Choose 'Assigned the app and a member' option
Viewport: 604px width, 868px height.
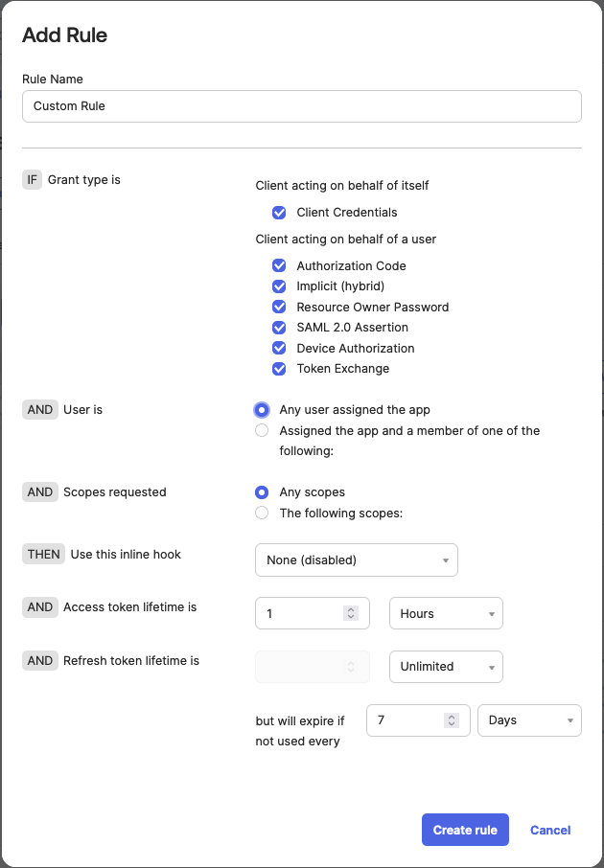[x=262, y=431]
